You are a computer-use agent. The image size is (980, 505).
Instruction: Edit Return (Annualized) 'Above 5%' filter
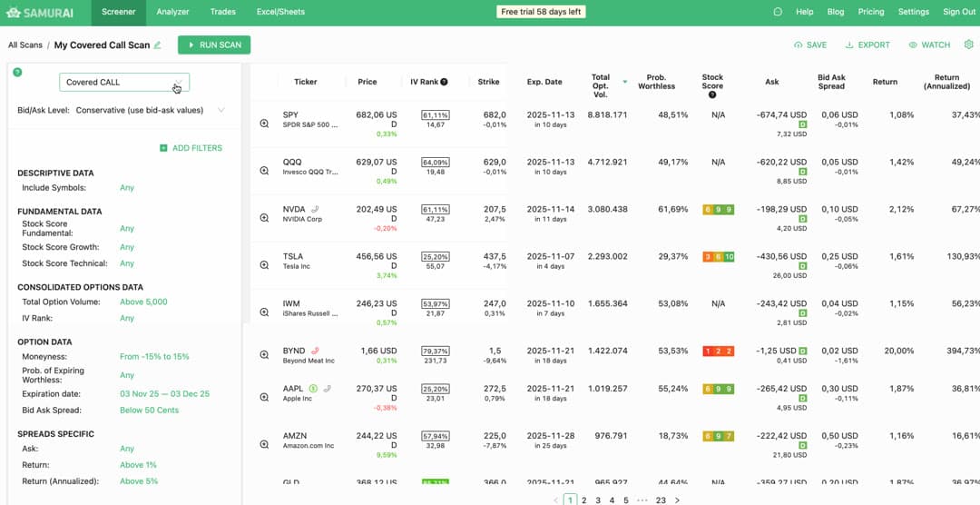click(x=139, y=481)
